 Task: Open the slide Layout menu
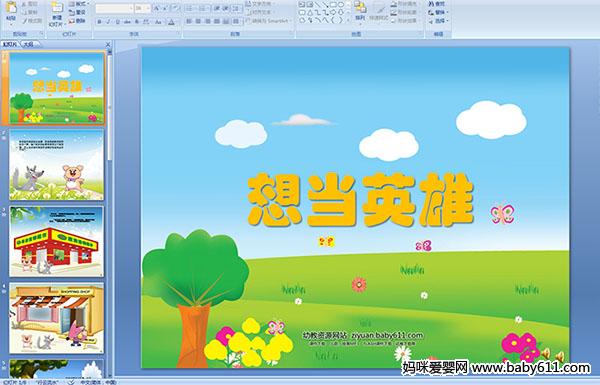coord(79,4)
